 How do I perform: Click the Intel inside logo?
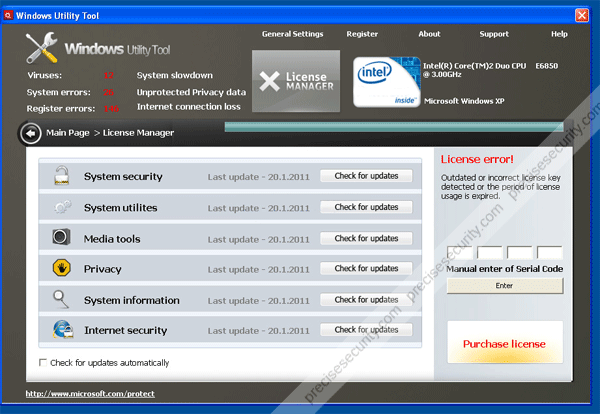(x=386, y=82)
